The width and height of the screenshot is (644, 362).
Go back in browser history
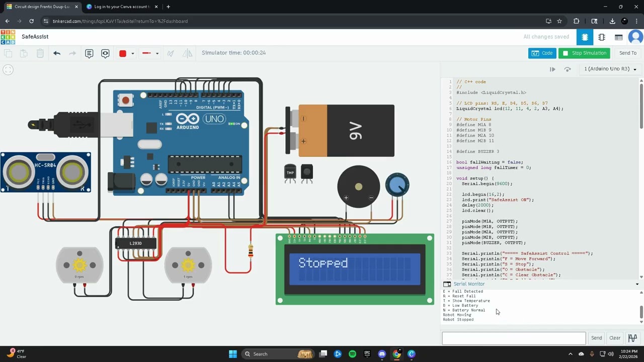pyautogui.click(x=7, y=21)
